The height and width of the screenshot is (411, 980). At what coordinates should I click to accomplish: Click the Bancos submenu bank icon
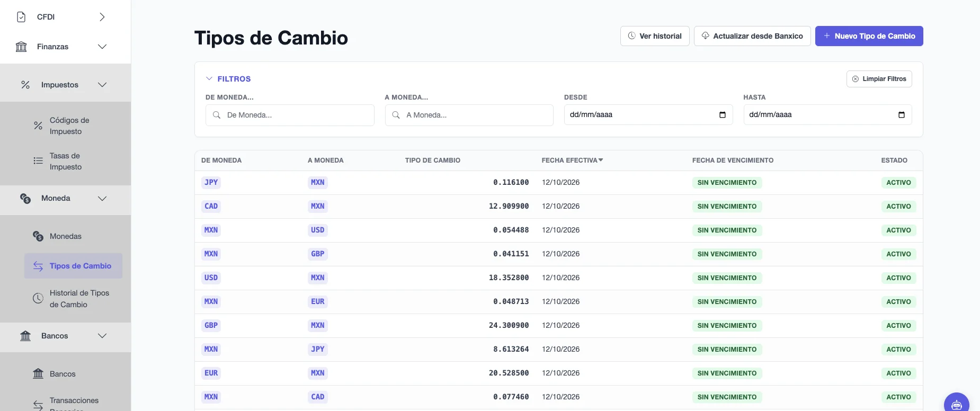pyautogui.click(x=38, y=374)
